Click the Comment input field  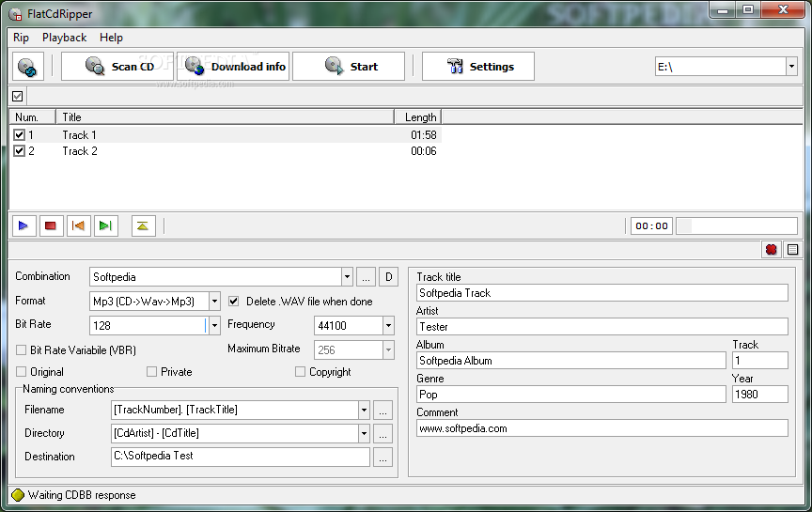[602, 428]
